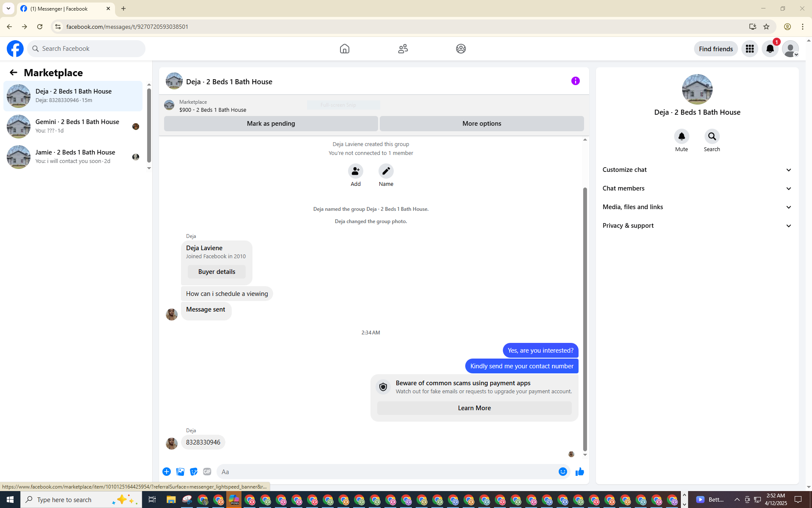The image size is (812, 508).
Task: Toggle the conversation information panel
Action: (576, 81)
